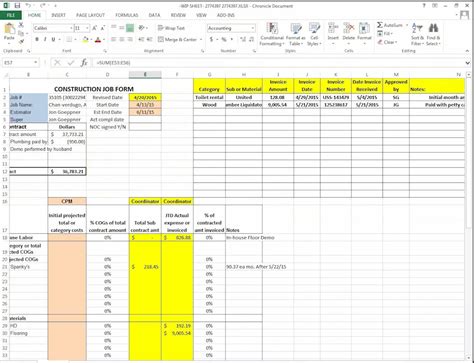Open the Font group dialog launcher
The width and height of the screenshot is (474, 363).
point(105,51)
